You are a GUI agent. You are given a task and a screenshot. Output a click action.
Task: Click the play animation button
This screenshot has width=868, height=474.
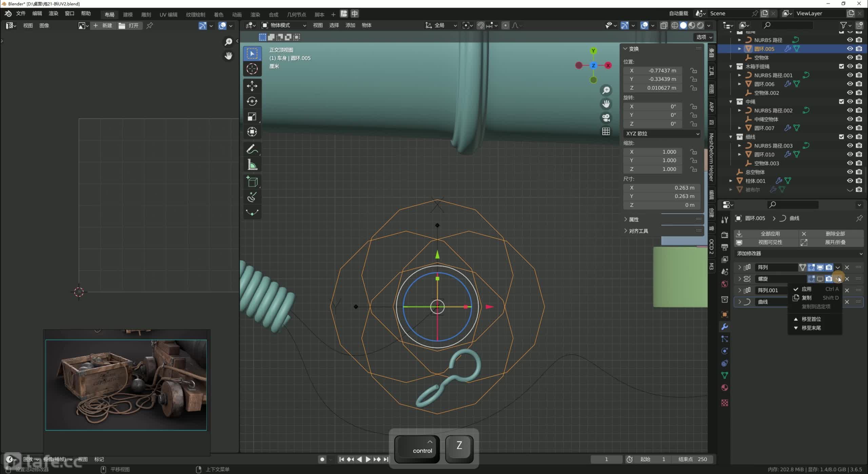(368, 459)
